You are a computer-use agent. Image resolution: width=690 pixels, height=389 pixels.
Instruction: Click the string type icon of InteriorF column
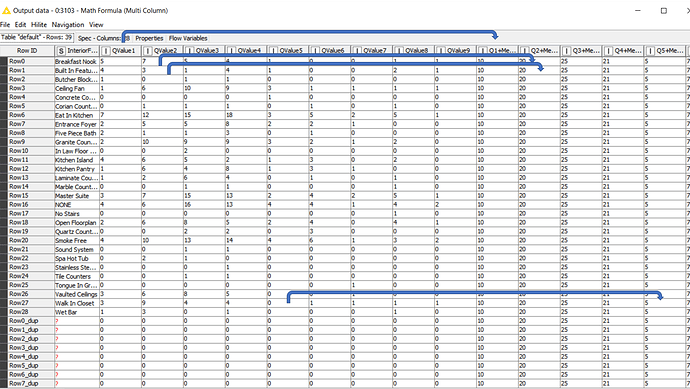[x=61, y=51]
